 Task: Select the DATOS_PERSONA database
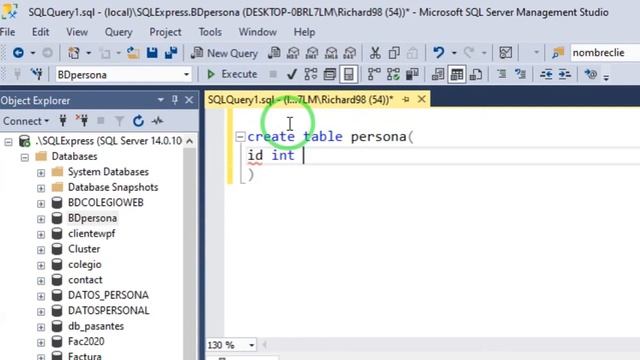[x=108, y=295]
